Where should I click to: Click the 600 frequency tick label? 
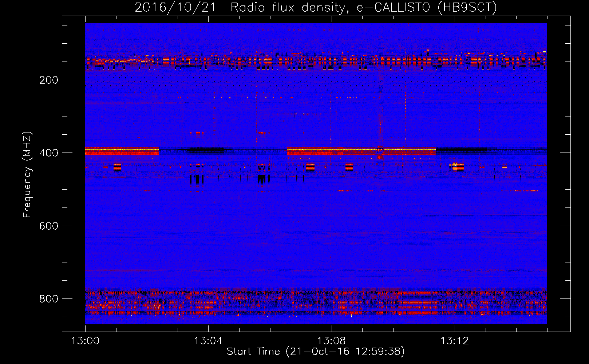49,226
